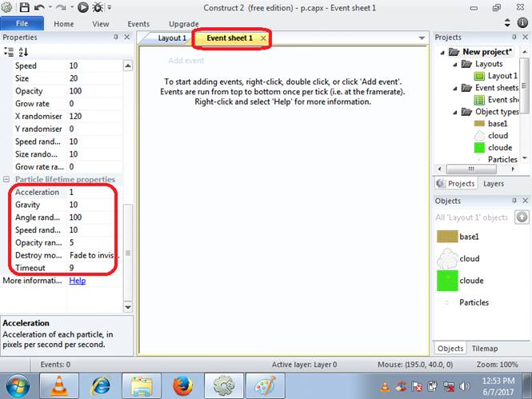532x399 pixels.
Task: Switch to the View ribbon tab
Action: point(101,24)
